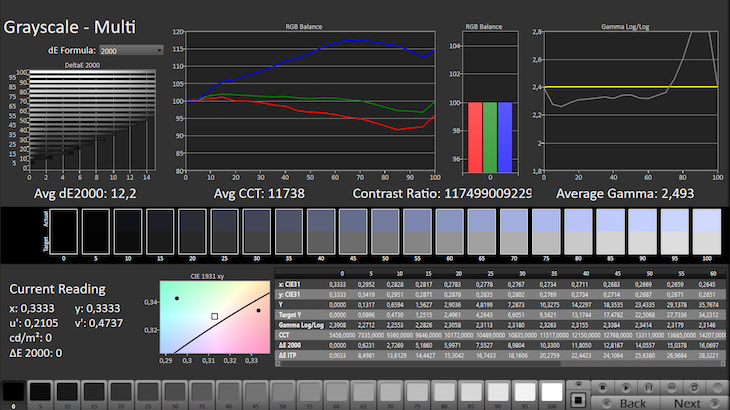Go Back to the previous step
The height and width of the screenshot is (410, 730).
634,403
